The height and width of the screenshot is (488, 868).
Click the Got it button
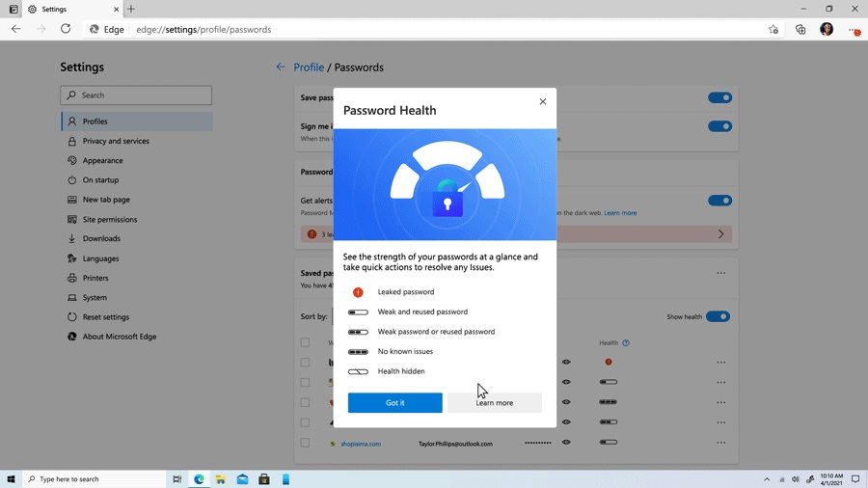[x=394, y=403]
